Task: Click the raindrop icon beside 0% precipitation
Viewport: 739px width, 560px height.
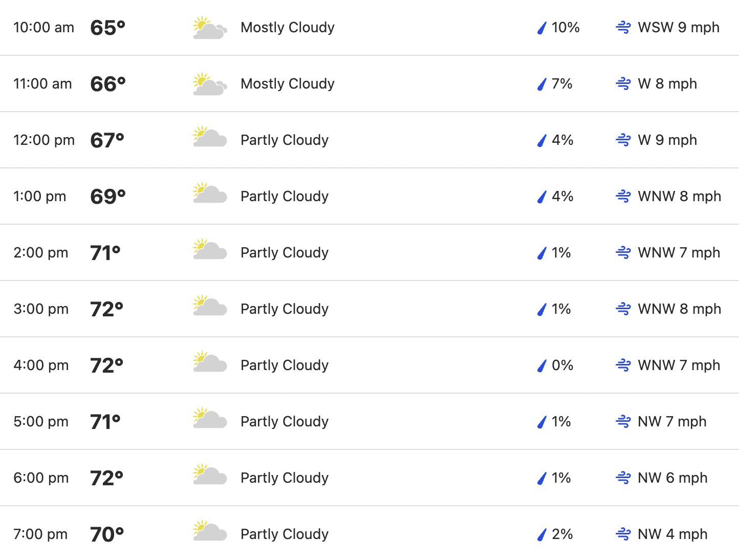Action: [x=542, y=365]
